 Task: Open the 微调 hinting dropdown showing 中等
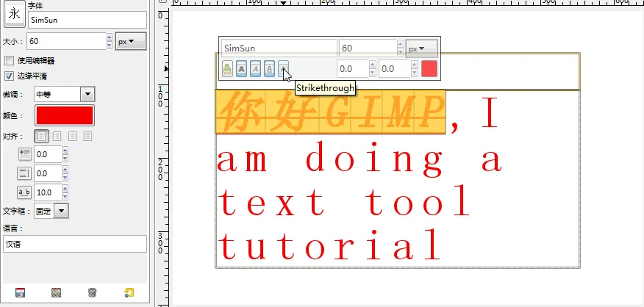[x=64, y=94]
